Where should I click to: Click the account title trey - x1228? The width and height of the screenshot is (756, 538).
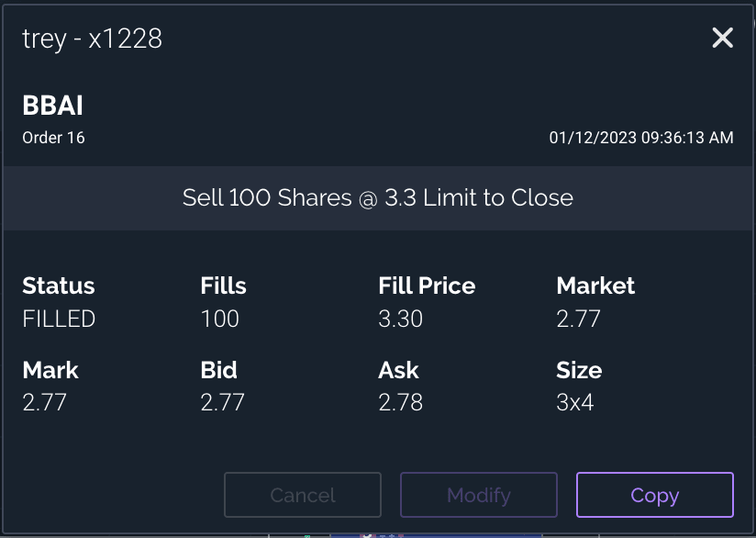pos(92,39)
